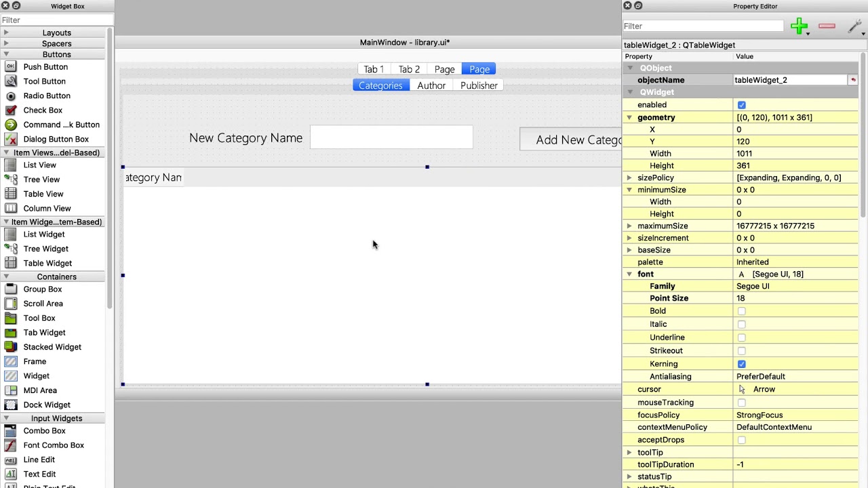Switch to Tab 2

[409, 69]
